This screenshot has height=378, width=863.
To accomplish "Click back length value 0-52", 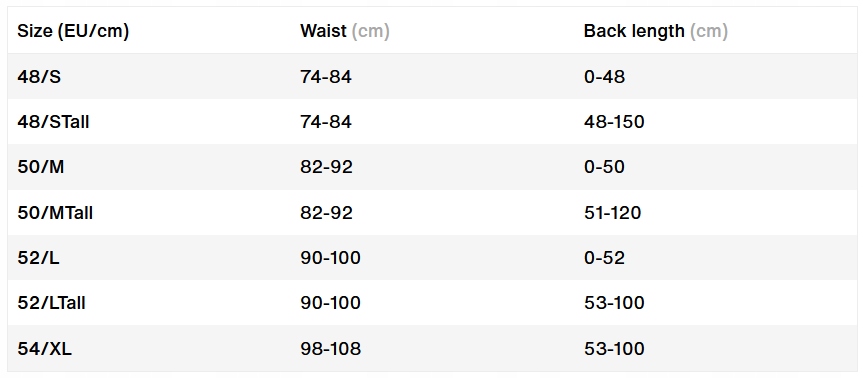I will click(604, 258).
